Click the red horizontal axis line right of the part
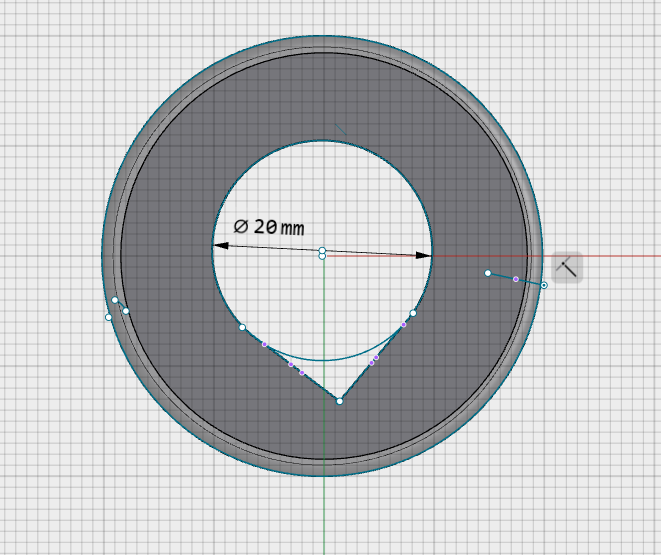The image size is (661, 555). 620,256
